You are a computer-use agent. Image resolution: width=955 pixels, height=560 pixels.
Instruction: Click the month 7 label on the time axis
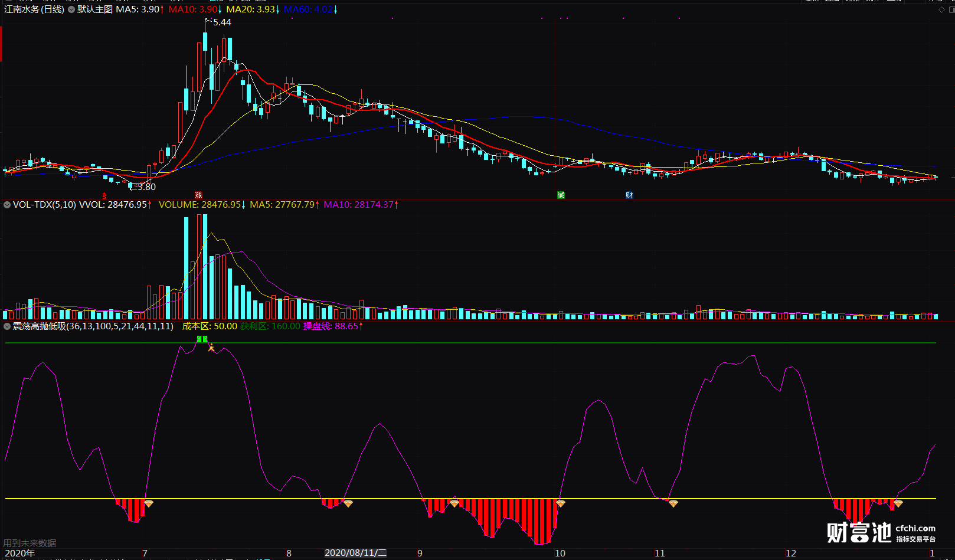coord(145,554)
